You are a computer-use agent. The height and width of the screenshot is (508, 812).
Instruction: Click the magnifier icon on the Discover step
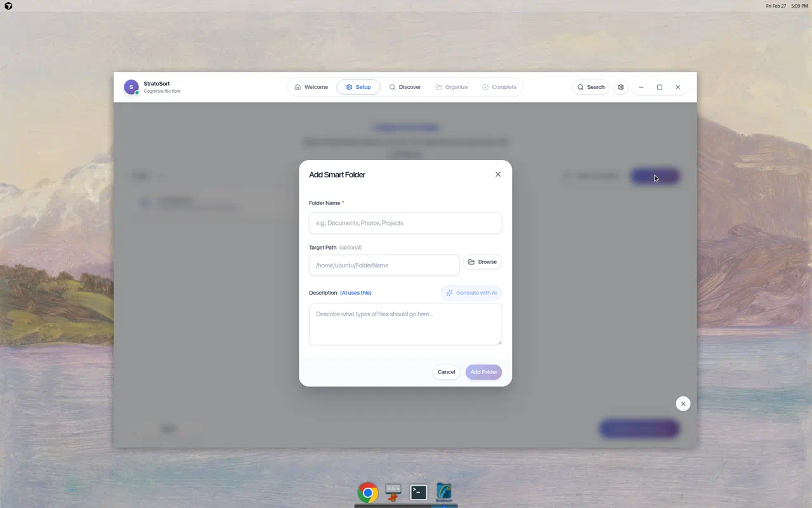(x=393, y=87)
